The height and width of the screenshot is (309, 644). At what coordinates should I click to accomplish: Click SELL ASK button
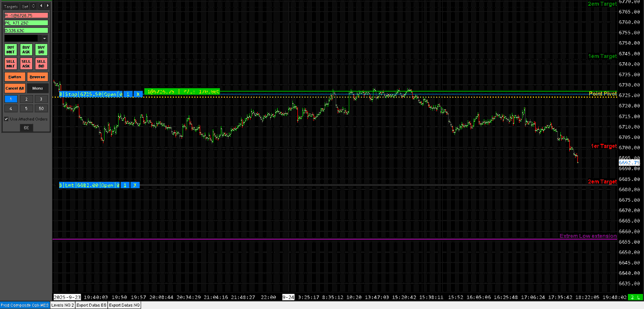(26, 64)
